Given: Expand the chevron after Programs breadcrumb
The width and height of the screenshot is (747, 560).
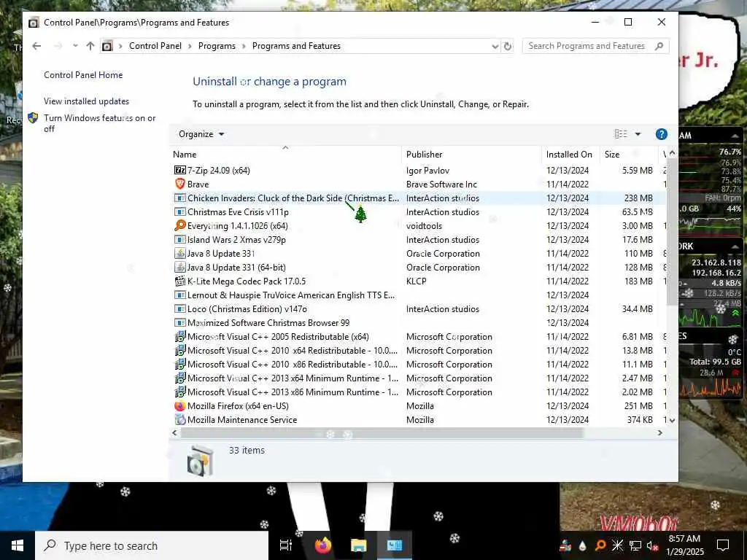Looking at the screenshot, I should pos(244,46).
